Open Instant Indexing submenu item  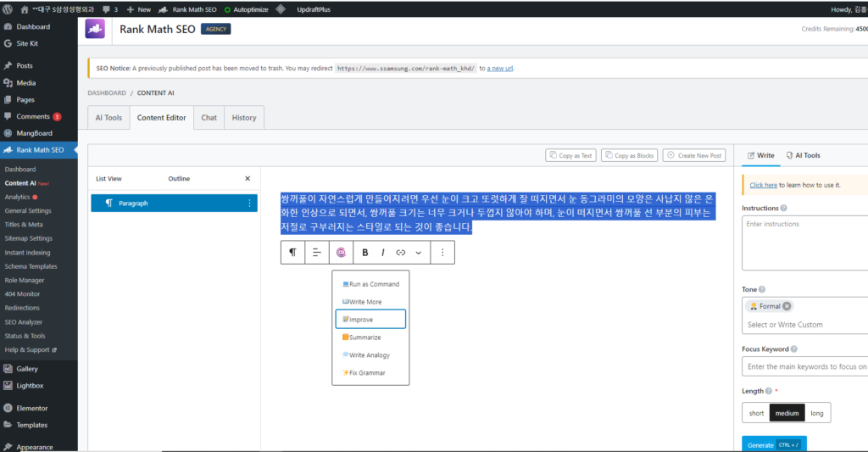point(27,252)
